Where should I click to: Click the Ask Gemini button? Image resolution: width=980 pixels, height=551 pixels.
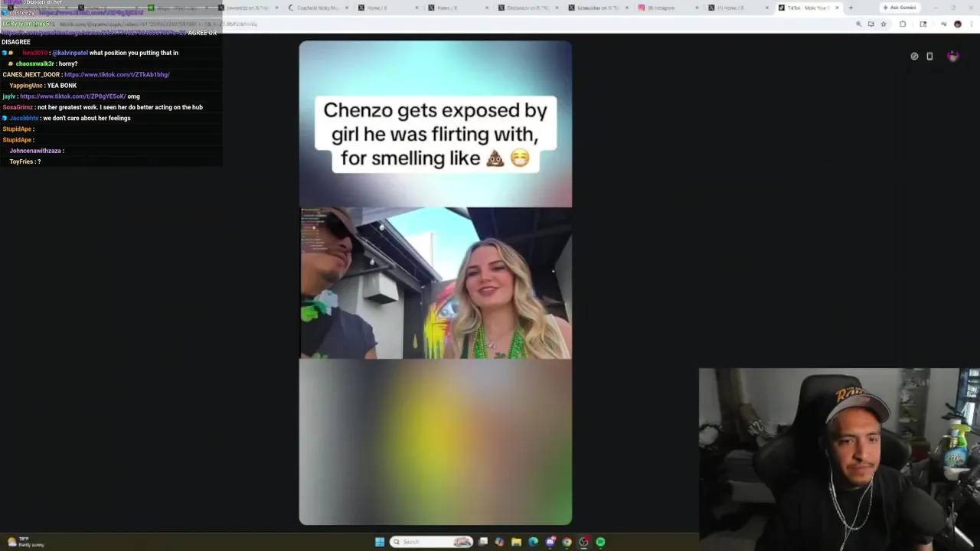pyautogui.click(x=899, y=8)
